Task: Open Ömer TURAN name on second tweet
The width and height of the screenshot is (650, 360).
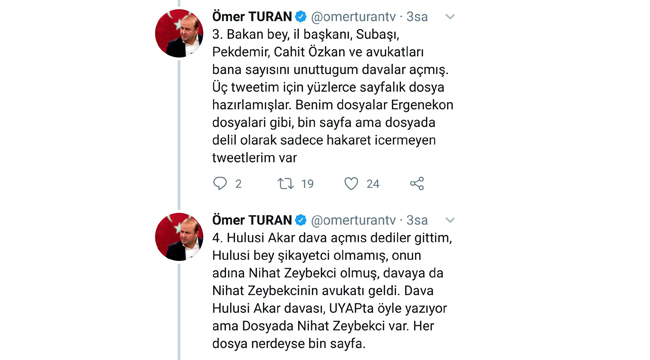Action: point(252,220)
